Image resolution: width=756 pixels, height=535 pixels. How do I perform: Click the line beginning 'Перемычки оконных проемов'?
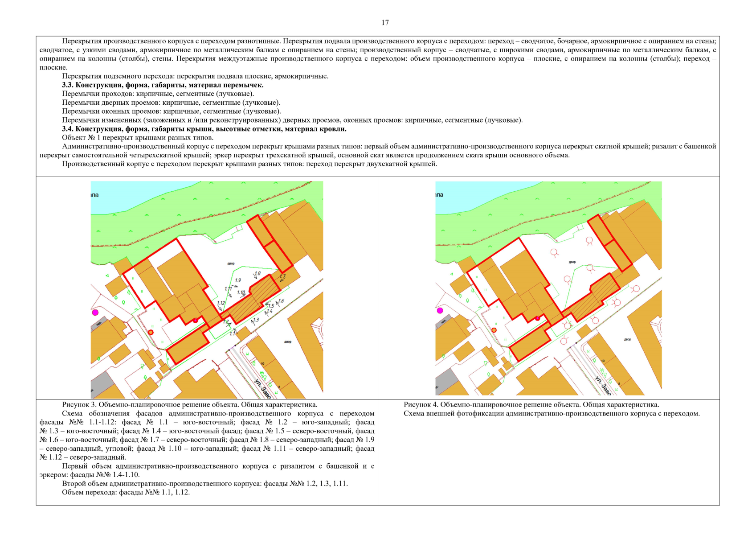[172, 111]
